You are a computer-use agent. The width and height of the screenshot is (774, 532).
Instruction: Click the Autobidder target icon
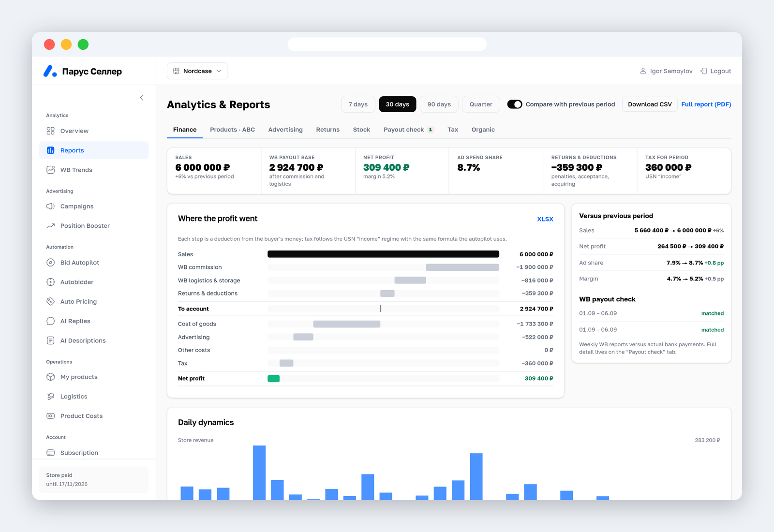[50, 282]
